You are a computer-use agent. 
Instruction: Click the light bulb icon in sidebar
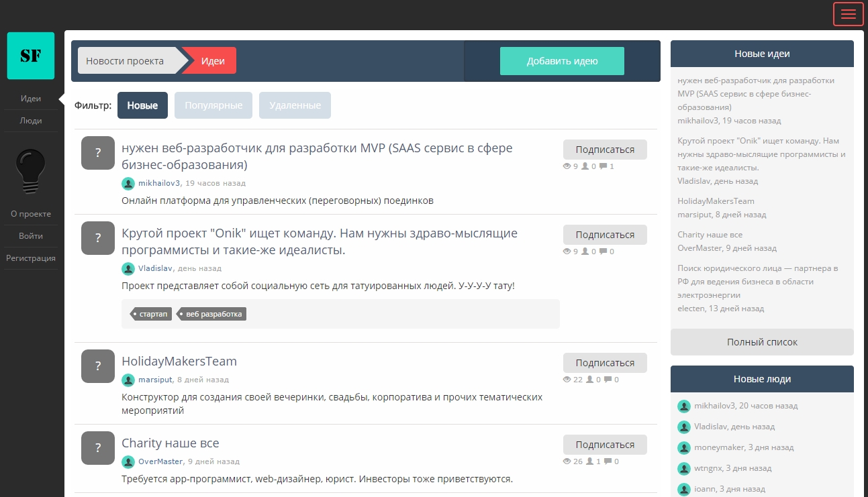click(x=30, y=171)
